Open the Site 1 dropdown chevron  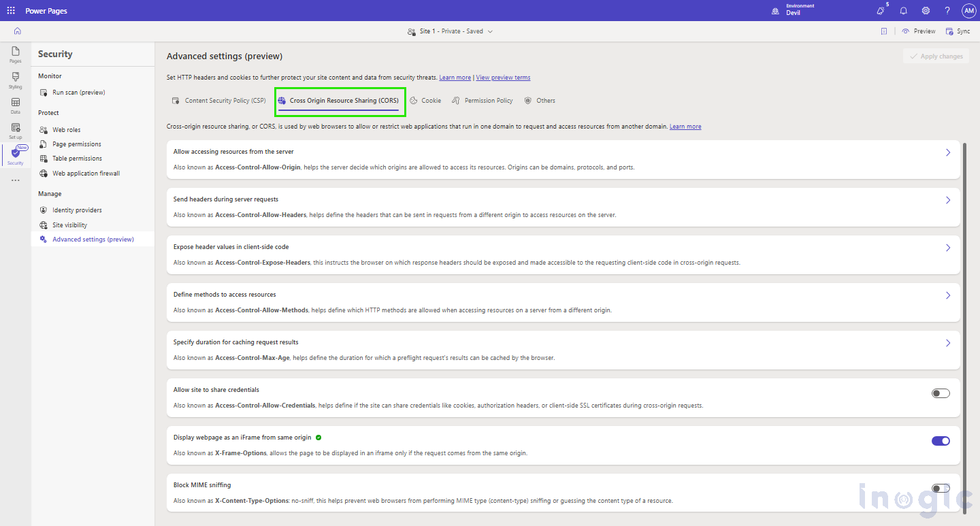click(x=490, y=31)
